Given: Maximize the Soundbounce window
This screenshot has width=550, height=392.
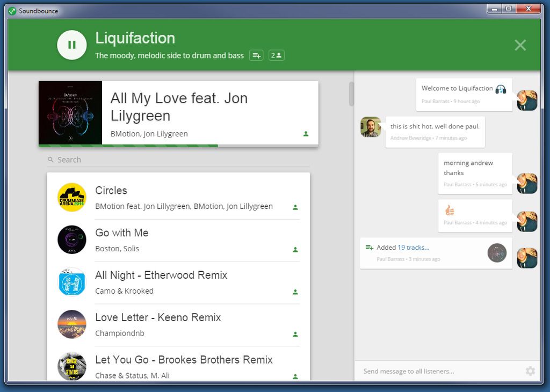Looking at the screenshot, I should [509, 9].
